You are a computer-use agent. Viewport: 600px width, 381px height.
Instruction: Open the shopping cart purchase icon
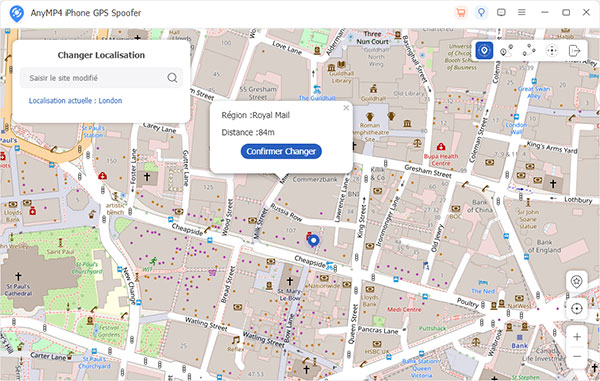click(461, 13)
